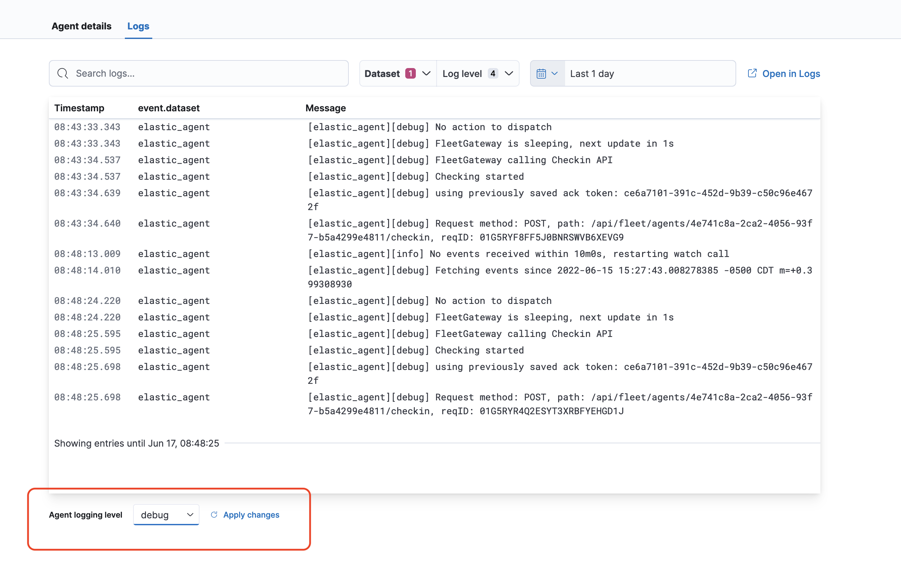Open the Agent logging level debug select
Screen dimensions: 901x588
(166, 515)
